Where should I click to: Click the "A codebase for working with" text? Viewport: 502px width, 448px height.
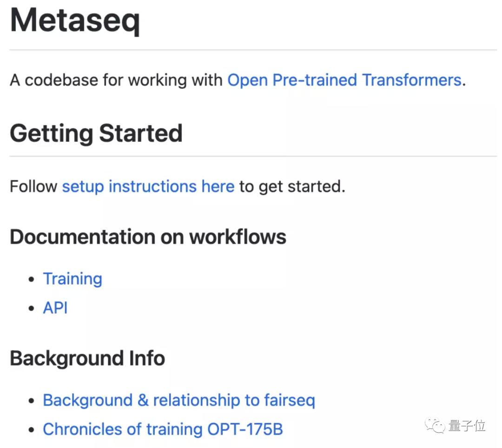116,80
